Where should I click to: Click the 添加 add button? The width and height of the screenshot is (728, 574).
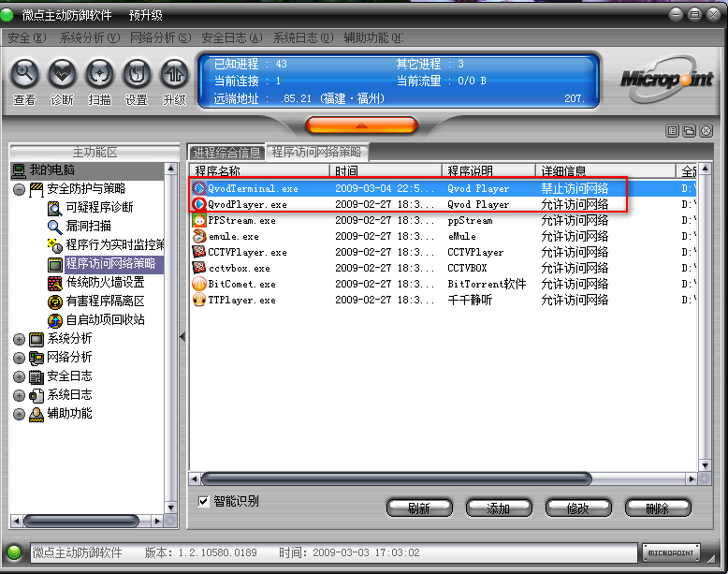point(499,508)
